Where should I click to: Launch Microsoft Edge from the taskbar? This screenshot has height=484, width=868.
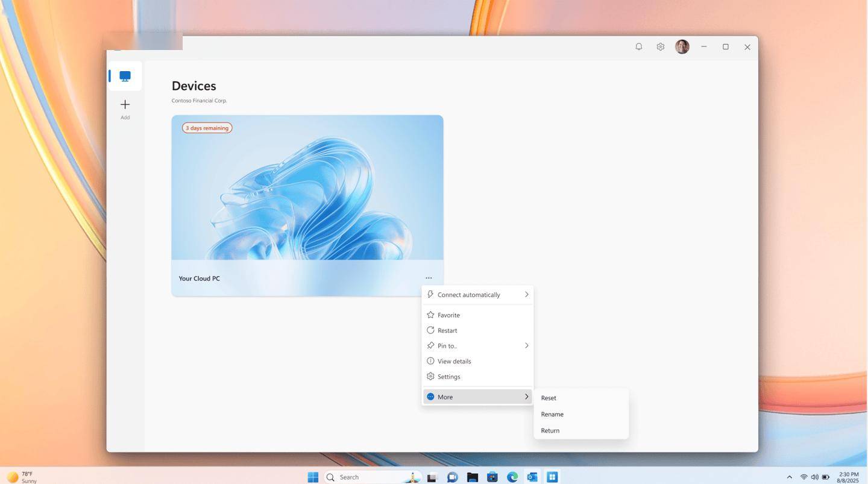[512, 477]
